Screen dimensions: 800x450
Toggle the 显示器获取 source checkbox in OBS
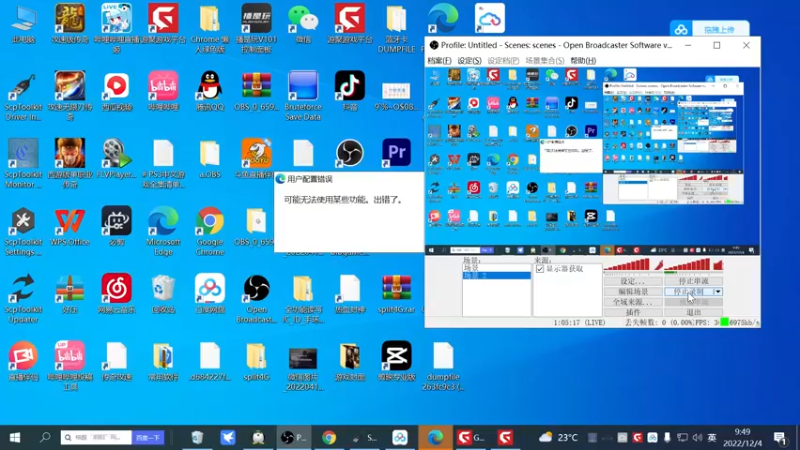pyautogui.click(x=540, y=269)
